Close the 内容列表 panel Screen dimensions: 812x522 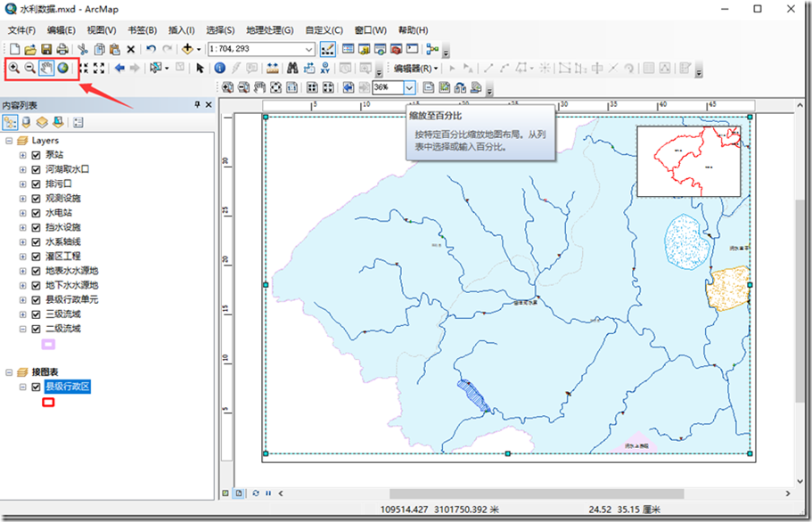coord(209,104)
